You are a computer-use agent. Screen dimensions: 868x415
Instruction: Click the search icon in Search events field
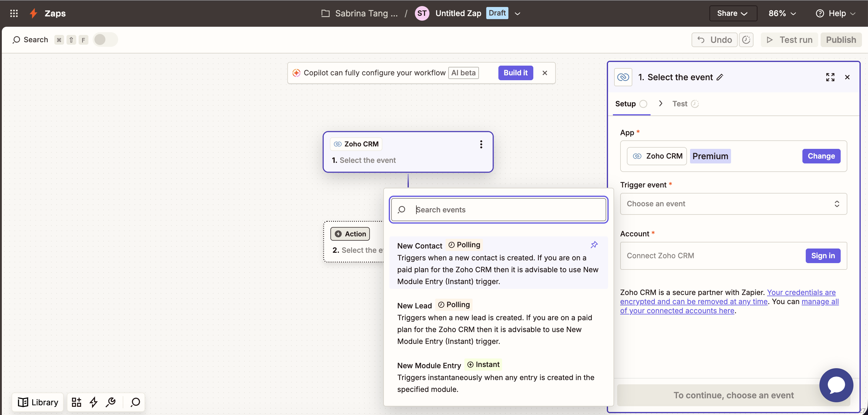[x=401, y=210]
